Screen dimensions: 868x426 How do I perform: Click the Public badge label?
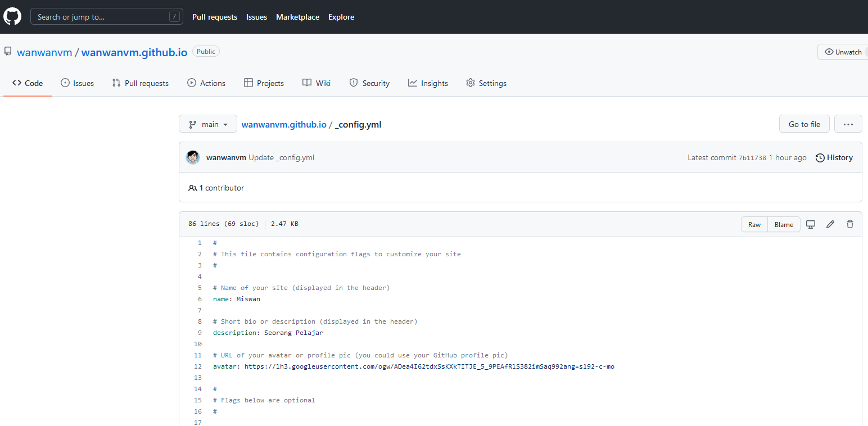pos(206,52)
